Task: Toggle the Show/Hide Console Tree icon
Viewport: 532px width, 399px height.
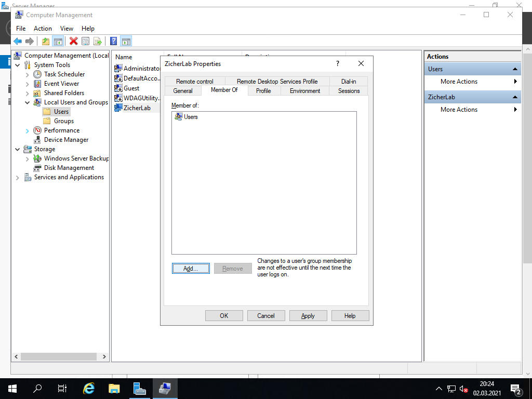Action: click(x=58, y=42)
